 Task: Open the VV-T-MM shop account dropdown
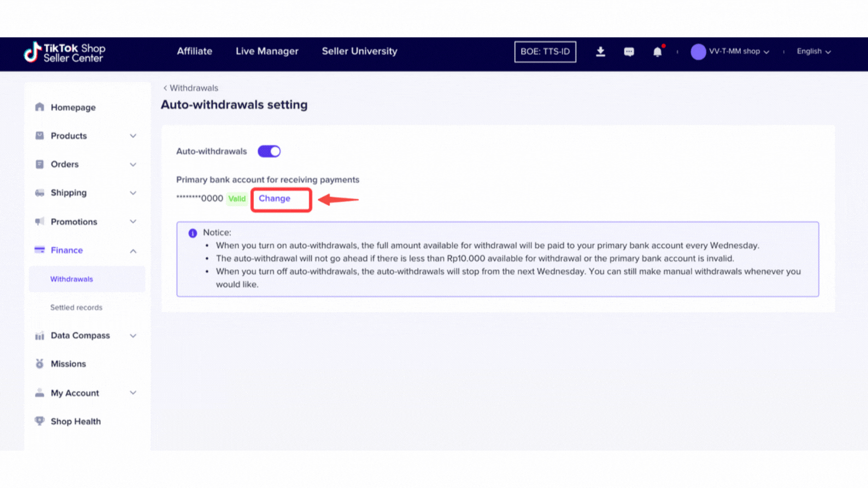(739, 52)
